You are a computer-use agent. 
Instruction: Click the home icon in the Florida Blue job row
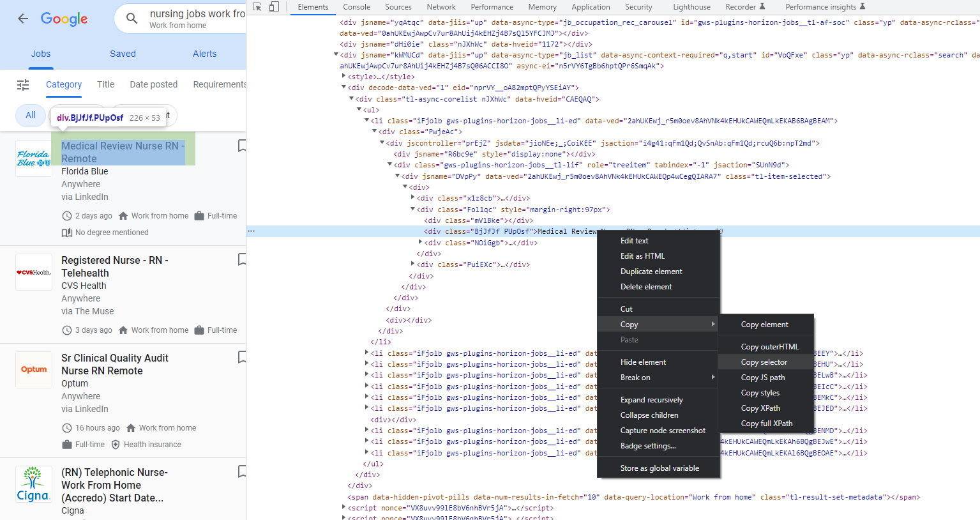[x=123, y=216]
